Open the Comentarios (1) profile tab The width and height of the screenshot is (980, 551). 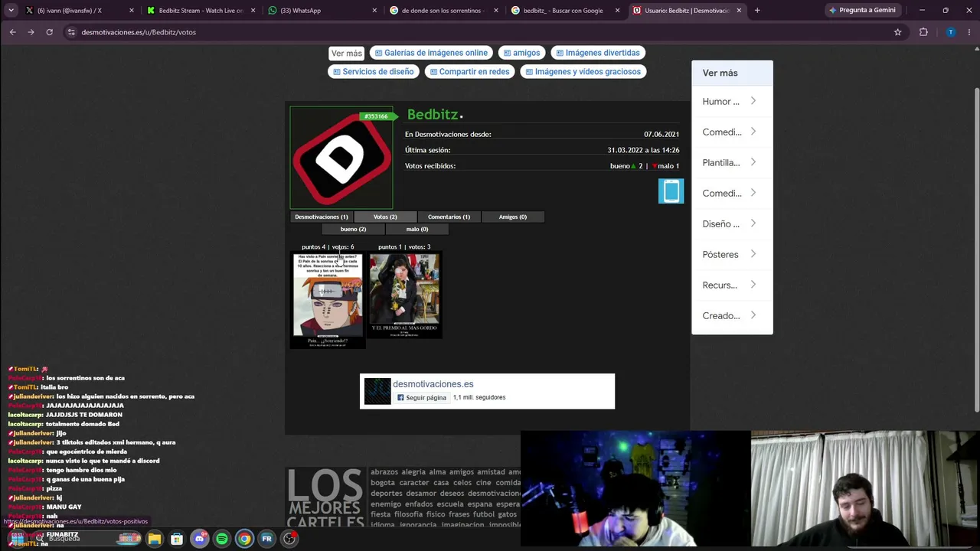[x=449, y=217]
